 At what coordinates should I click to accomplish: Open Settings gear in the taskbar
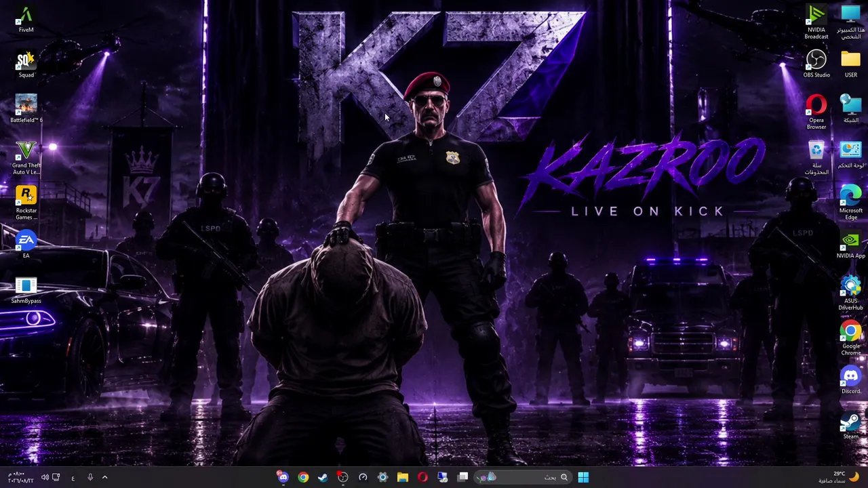tap(382, 477)
